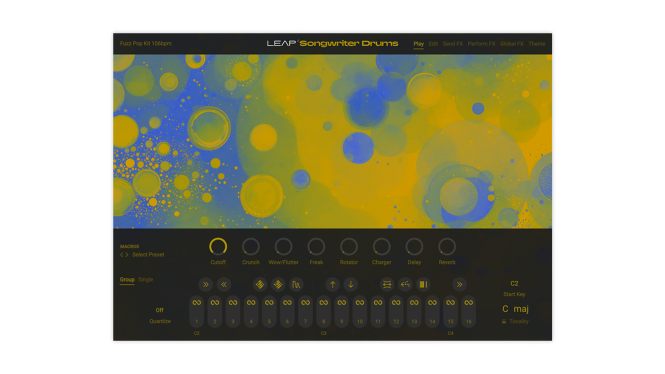
Task: Click the Start Key label text
Action: tap(514, 294)
